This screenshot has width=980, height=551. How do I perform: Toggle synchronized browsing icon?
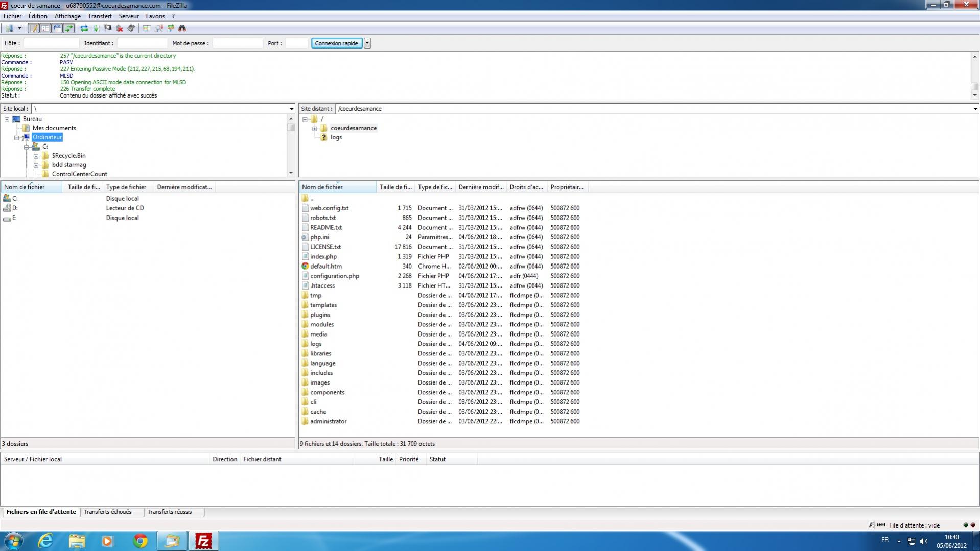tap(171, 28)
